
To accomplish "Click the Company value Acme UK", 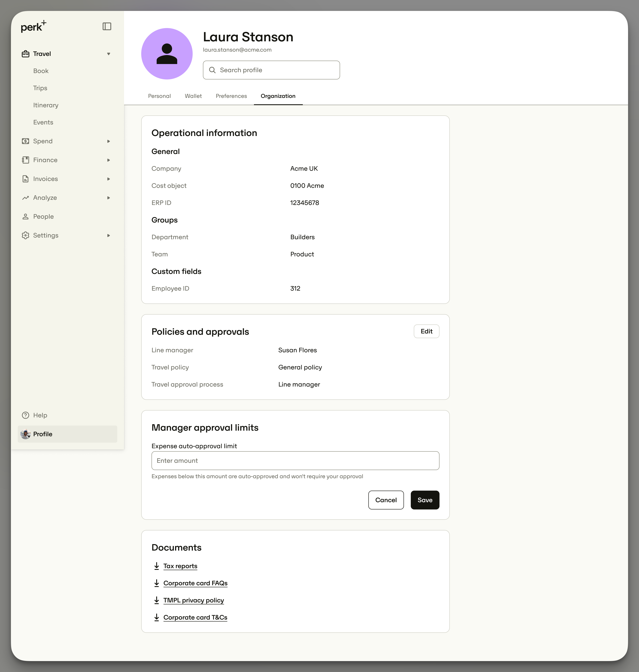I will (x=304, y=169).
